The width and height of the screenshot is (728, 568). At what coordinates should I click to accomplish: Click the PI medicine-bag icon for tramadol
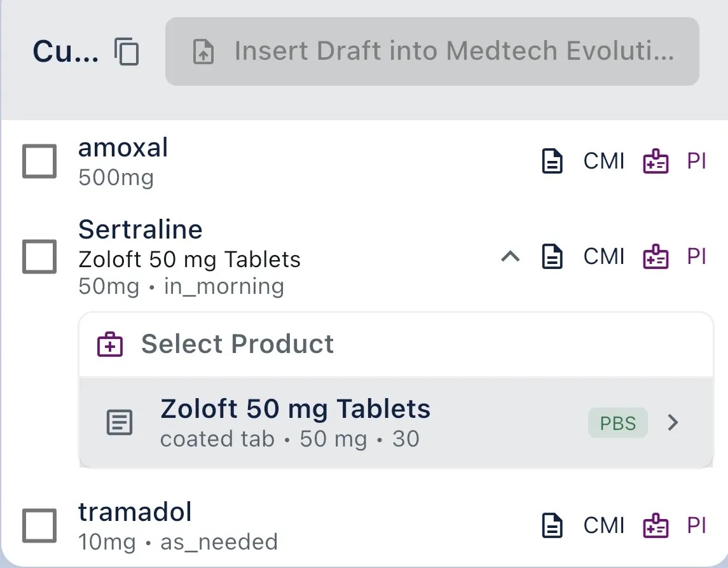click(656, 525)
